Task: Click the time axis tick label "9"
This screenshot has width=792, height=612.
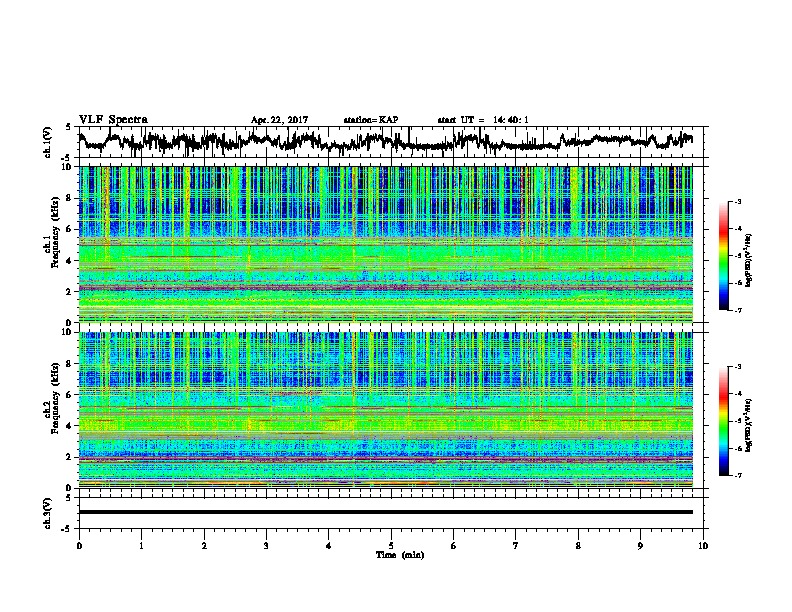Action: coord(640,546)
